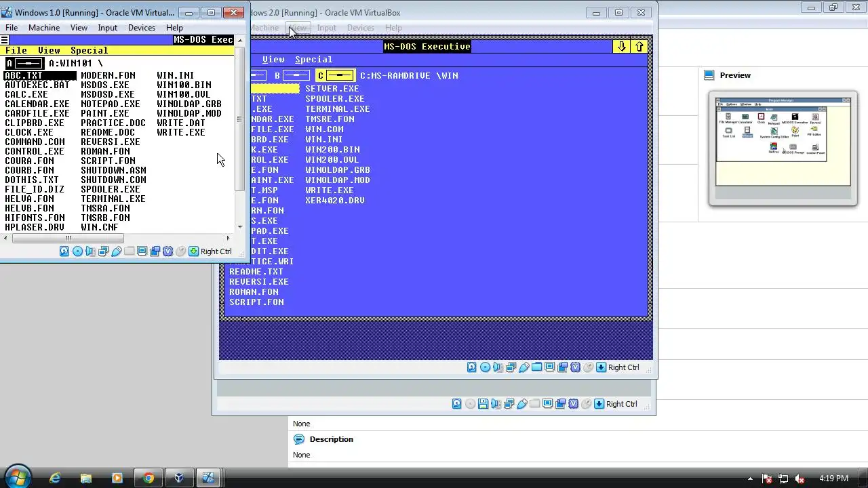Click vertical scrollbar down arrow in Windows 1.0 window

(240, 227)
